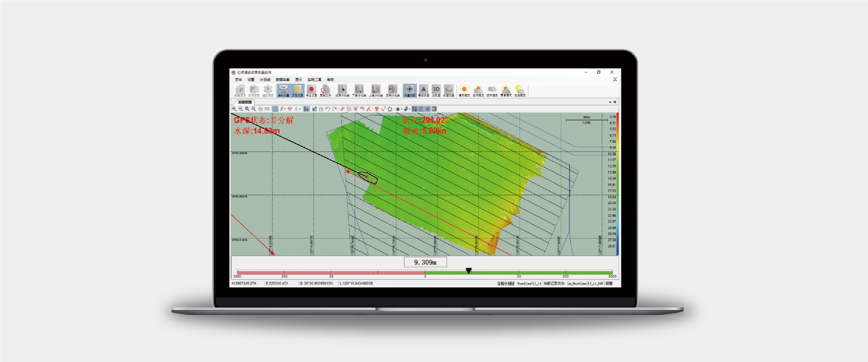
Task: Open the 文件 (File) menu
Action: (x=238, y=80)
